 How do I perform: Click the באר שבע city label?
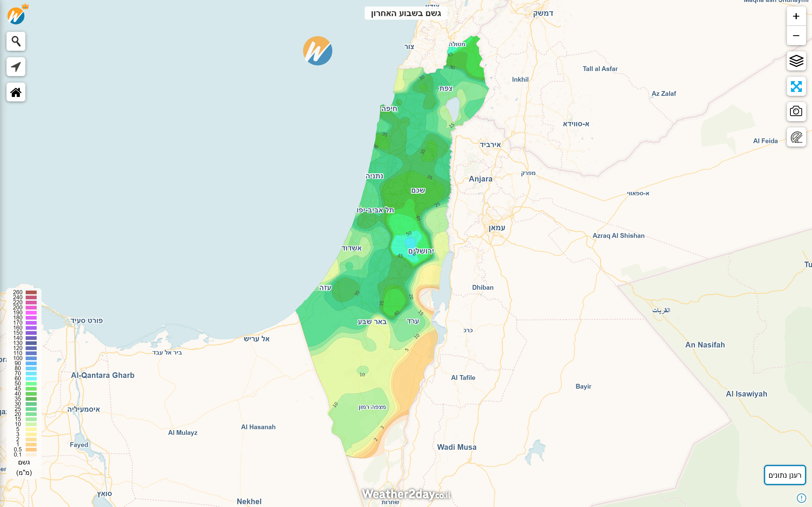tap(372, 322)
